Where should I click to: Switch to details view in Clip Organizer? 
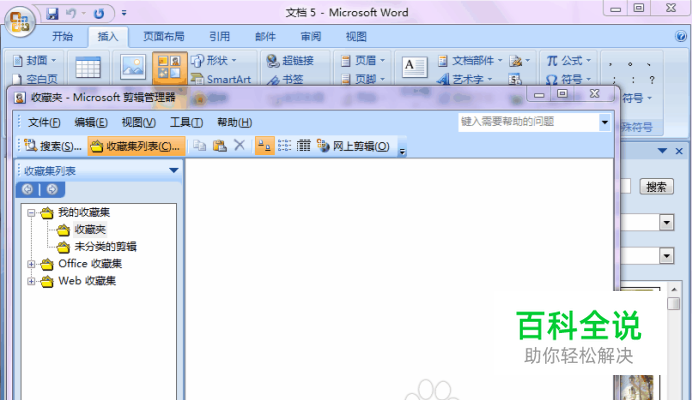304,146
